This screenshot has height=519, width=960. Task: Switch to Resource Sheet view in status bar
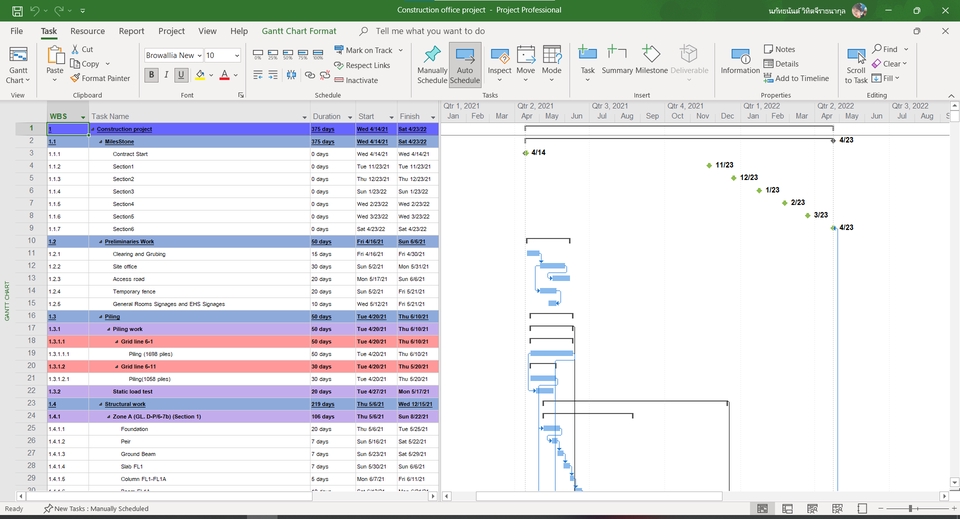coord(837,509)
